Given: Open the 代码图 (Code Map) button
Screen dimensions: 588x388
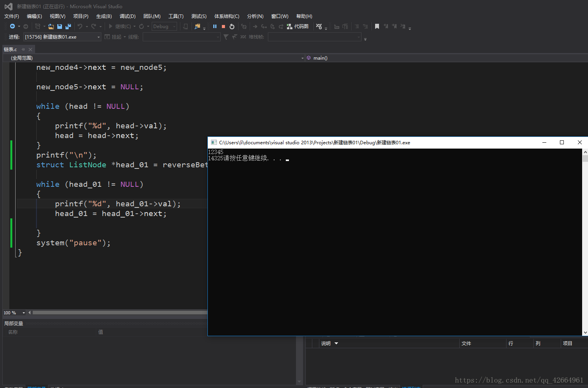Looking at the screenshot, I should click(x=298, y=26).
